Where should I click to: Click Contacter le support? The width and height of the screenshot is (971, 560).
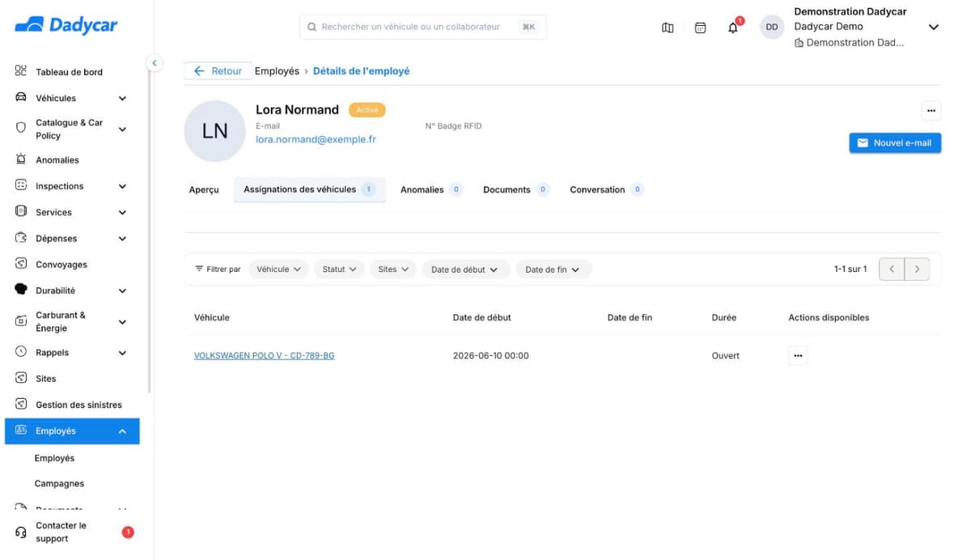(x=61, y=532)
